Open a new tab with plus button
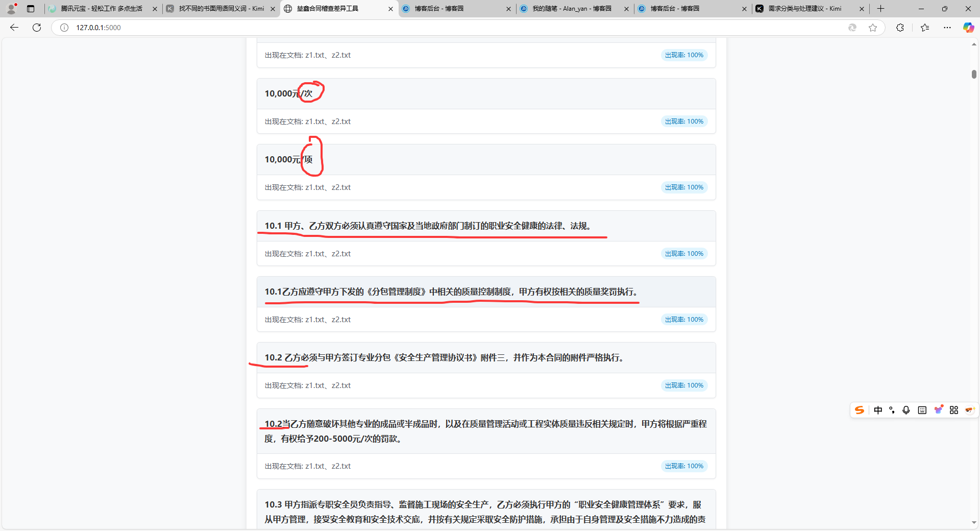 (x=880, y=9)
